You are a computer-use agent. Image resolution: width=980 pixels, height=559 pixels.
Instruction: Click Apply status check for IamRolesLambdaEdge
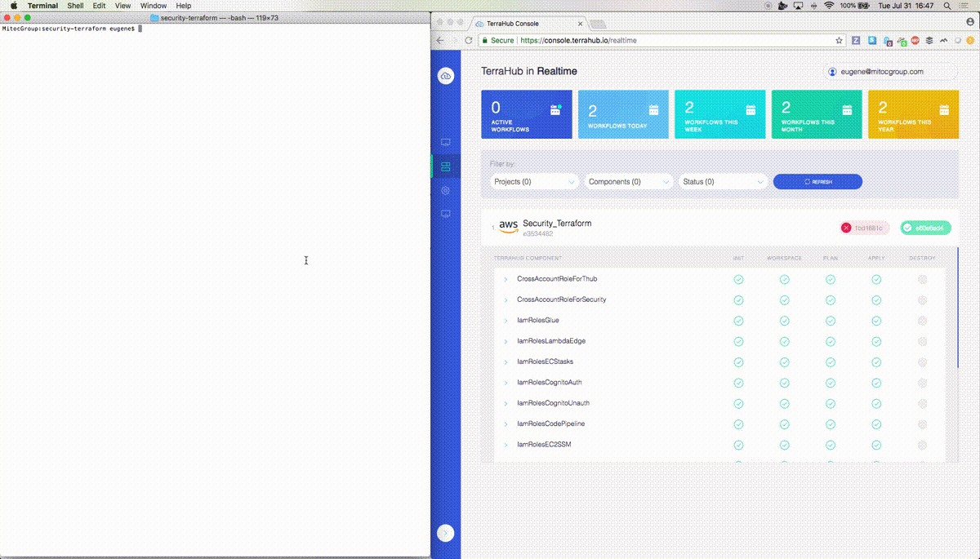coord(876,341)
